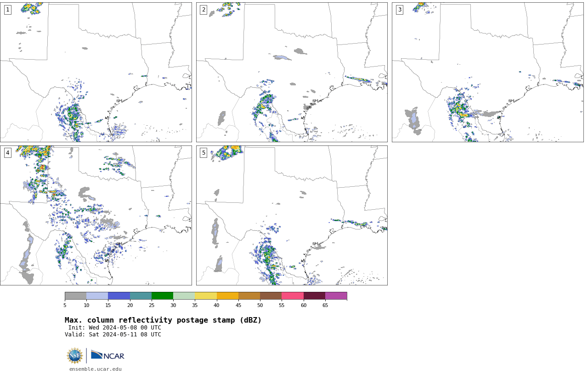Click the NSF logo icon
This screenshot has height=374, width=588.
[74, 356]
